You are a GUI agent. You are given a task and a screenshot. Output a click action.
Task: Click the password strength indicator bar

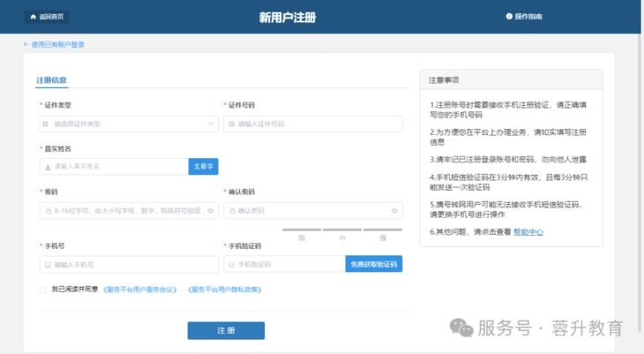click(x=342, y=231)
